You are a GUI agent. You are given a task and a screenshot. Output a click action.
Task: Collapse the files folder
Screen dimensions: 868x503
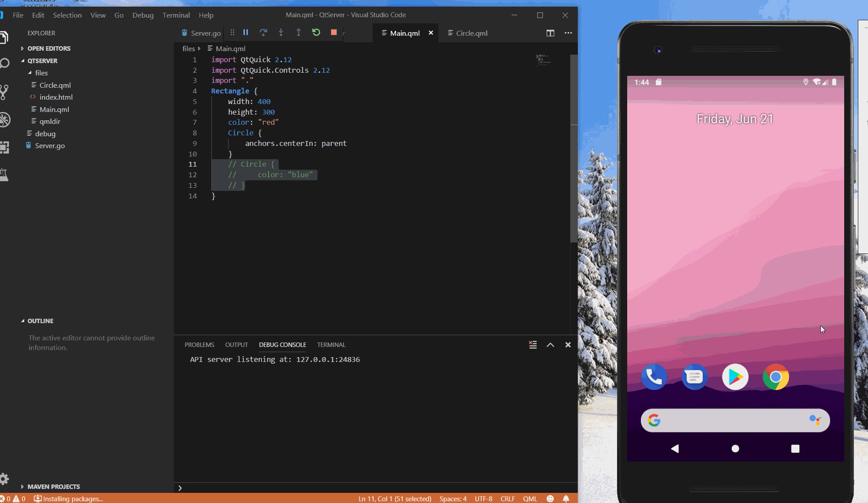click(41, 73)
